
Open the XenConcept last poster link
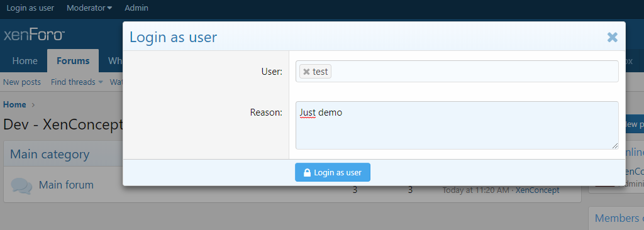tap(537, 190)
